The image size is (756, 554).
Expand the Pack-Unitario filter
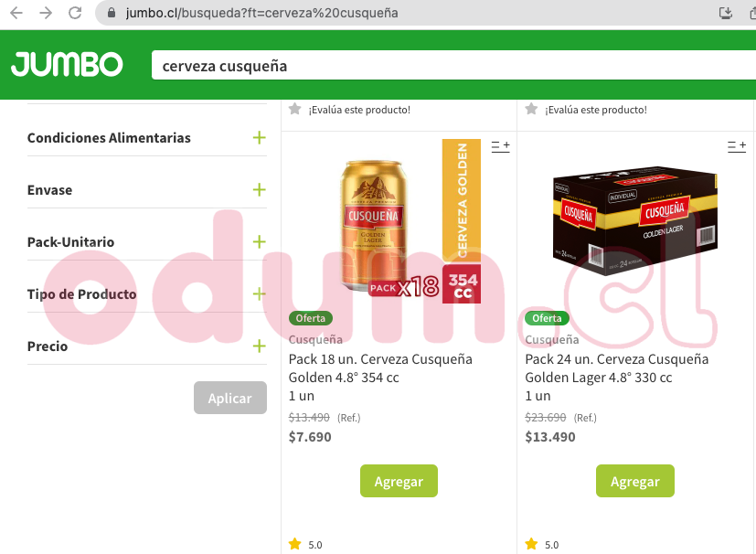pos(260,241)
